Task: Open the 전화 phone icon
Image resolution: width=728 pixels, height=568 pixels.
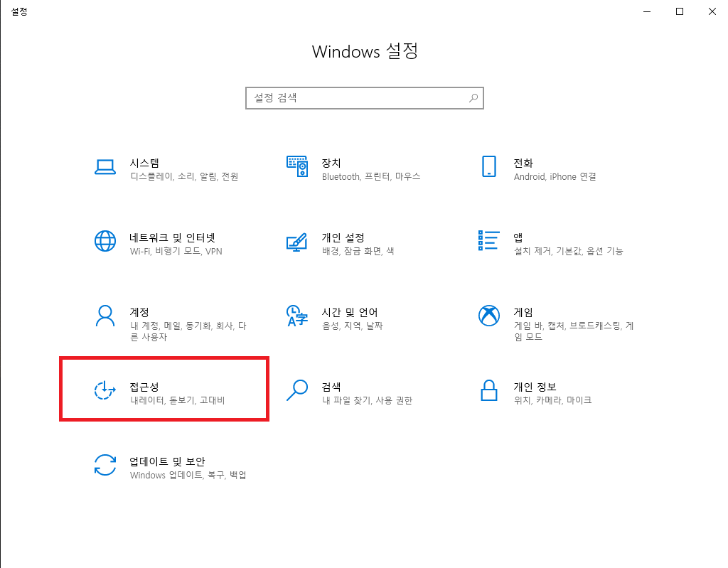Action: click(489, 166)
